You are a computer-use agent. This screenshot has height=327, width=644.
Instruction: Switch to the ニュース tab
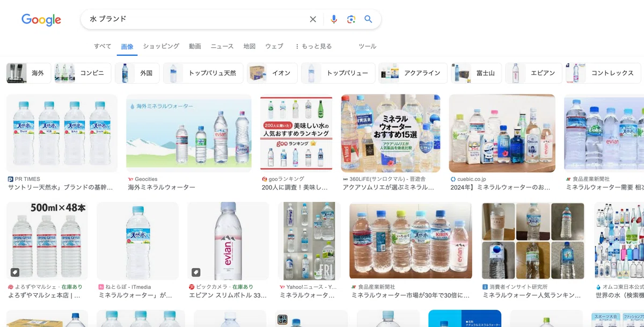point(222,47)
